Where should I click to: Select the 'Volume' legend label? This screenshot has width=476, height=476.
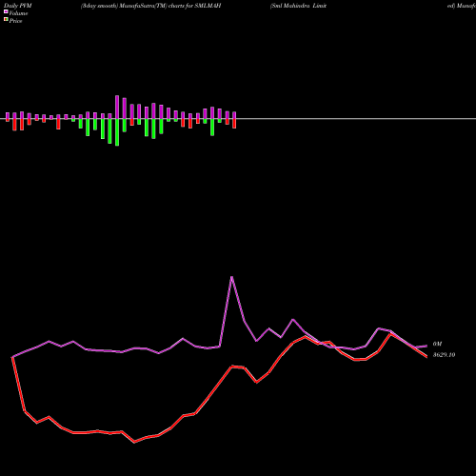pos(18,13)
